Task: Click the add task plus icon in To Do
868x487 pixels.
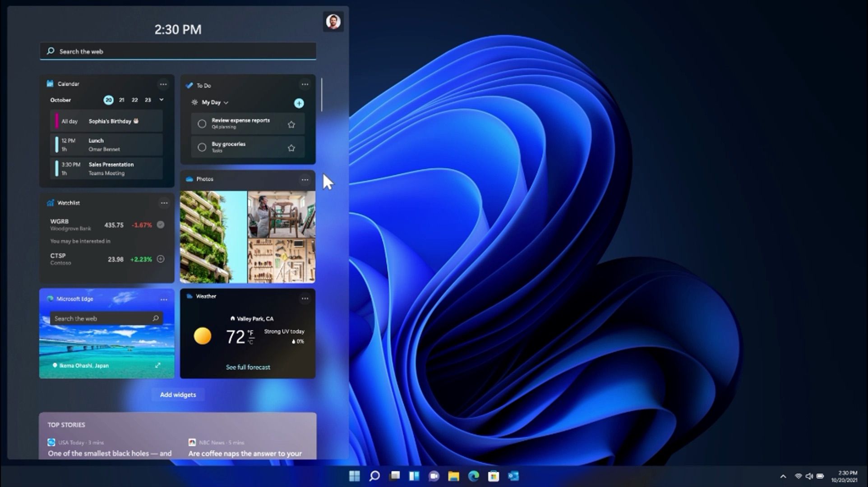Action: (x=299, y=103)
